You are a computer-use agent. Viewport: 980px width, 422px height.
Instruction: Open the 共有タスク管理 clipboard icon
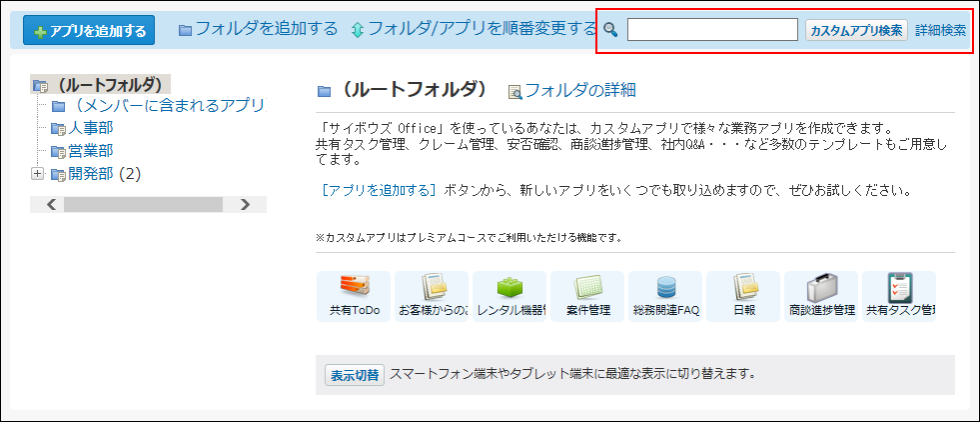(899, 288)
